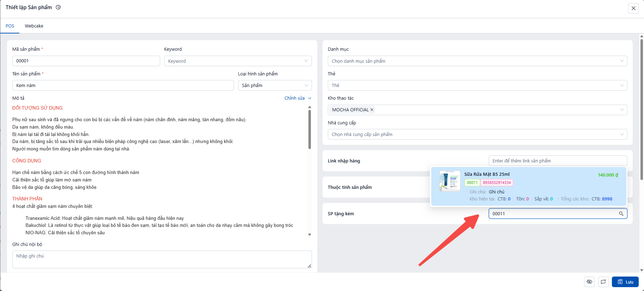The height and width of the screenshot is (291, 644).
Task: Switch to the Webcake tab
Action: 34,26
